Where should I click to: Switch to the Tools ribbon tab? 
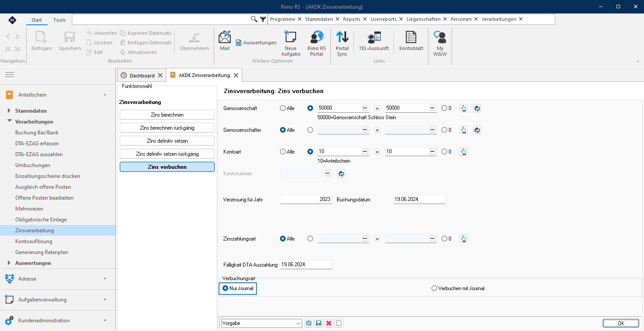click(60, 20)
